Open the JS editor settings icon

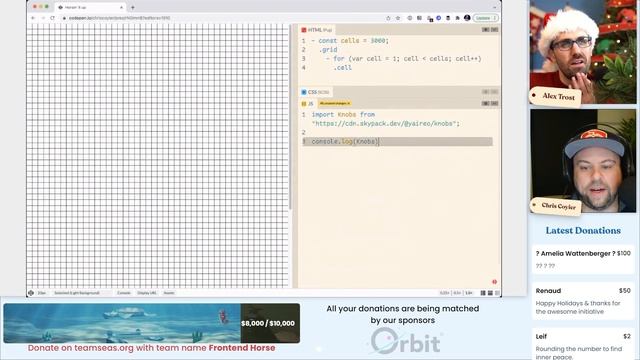[x=486, y=104]
